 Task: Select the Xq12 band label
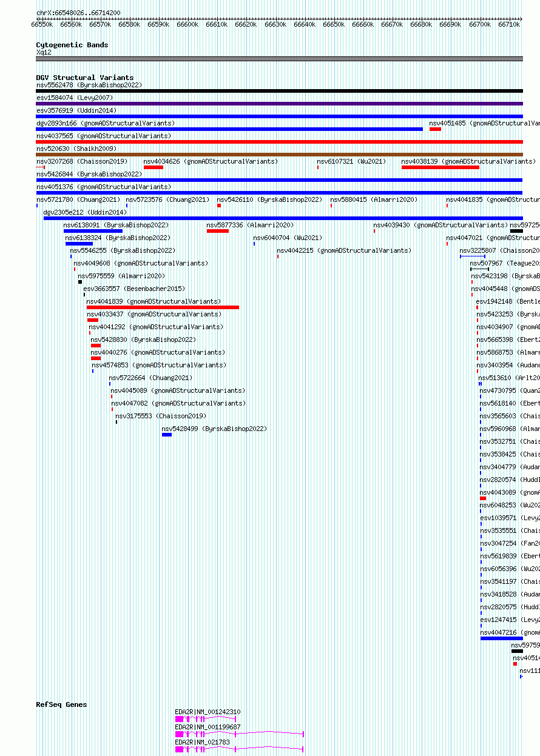44,52
